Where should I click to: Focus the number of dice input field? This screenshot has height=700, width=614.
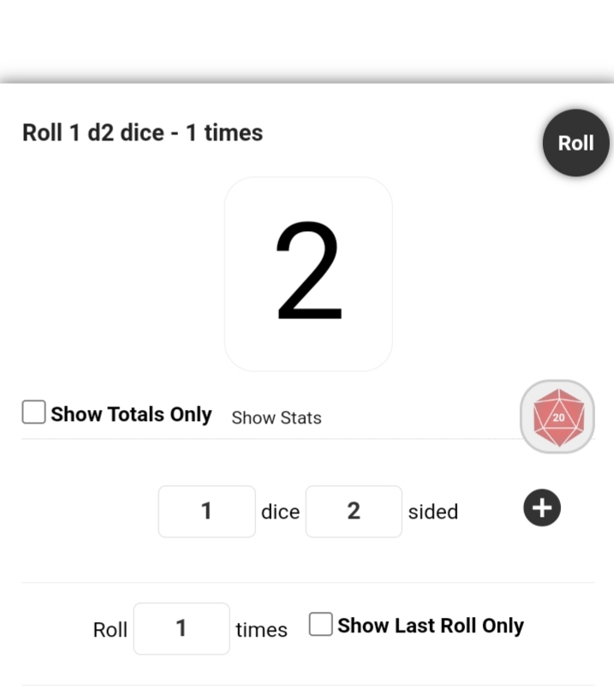[206, 511]
